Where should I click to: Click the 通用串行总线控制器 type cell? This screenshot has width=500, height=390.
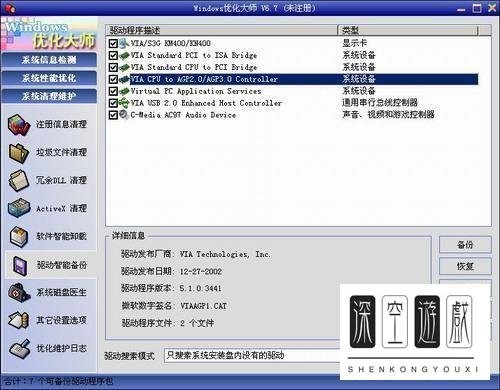click(380, 103)
